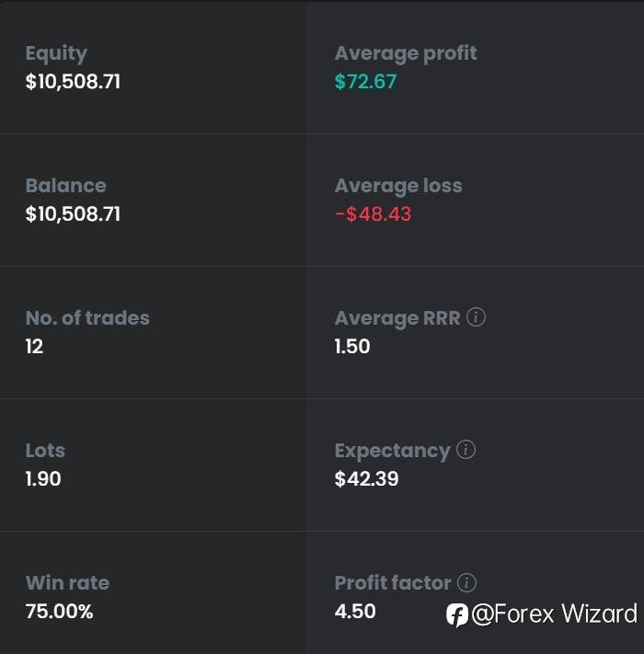Click the Profit factor info icon

coord(466,582)
